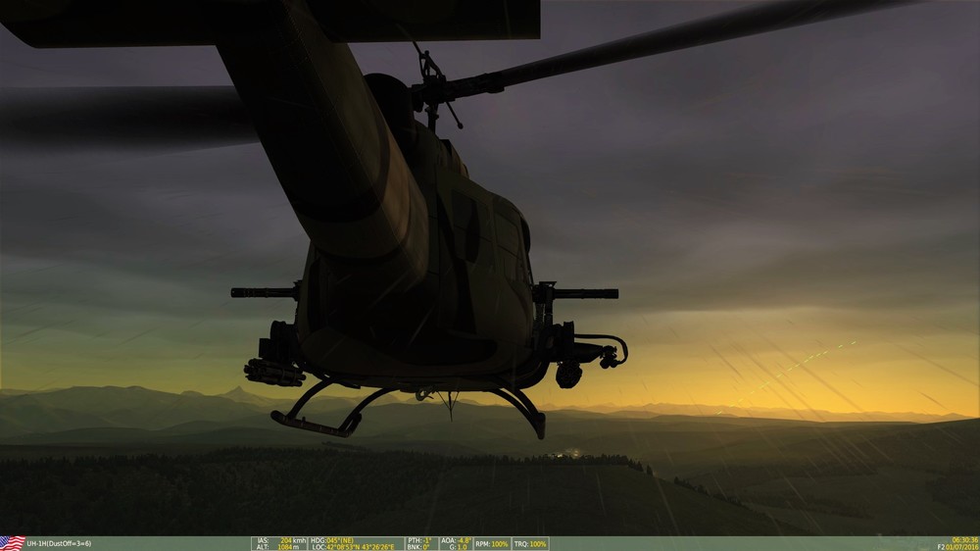Click the ALT 1084 m altitude readout
The image size is (980, 551).
(278, 547)
